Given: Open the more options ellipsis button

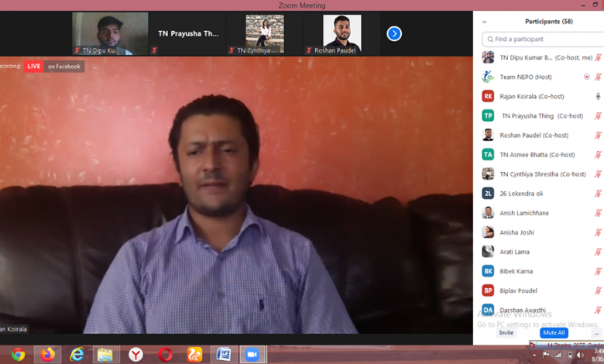Looking at the screenshot, I should [x=596, y=333].
